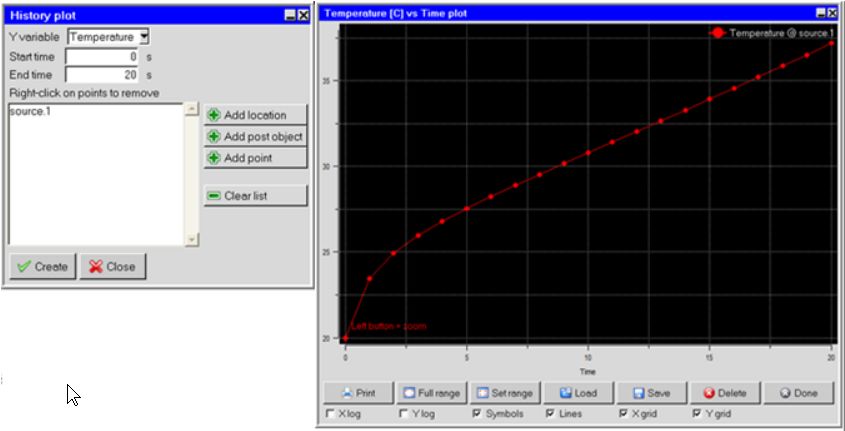
Task: Click the End time input field
Action: point(101,75)
